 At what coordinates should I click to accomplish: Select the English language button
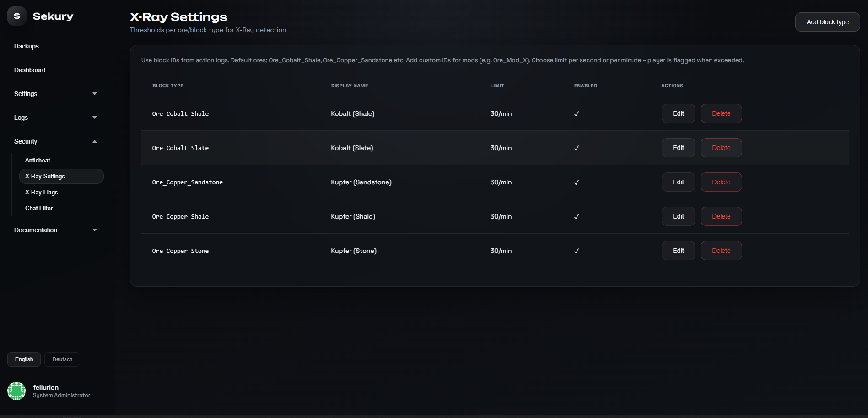(x=24, y=359)
